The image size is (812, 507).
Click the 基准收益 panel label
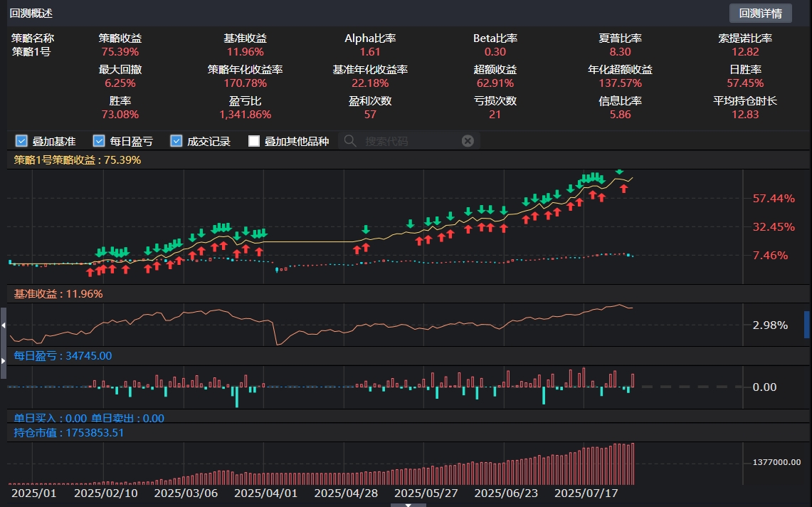point(32,293)
